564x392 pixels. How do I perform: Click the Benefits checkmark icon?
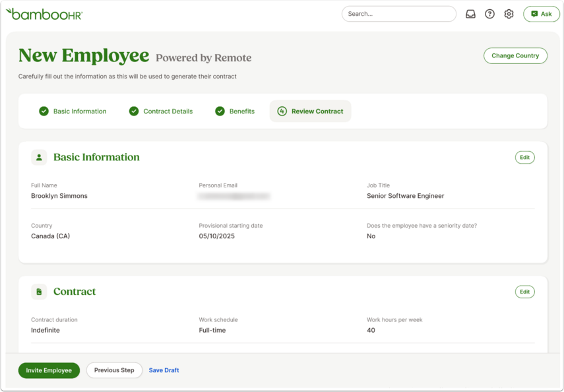(x=220, y=112)
